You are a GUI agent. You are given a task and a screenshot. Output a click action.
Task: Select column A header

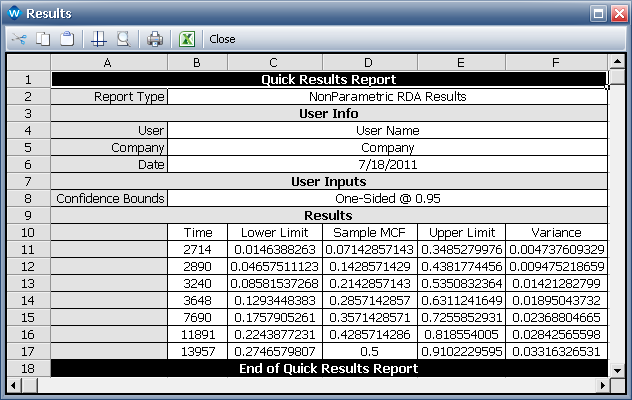coord(108,63)
